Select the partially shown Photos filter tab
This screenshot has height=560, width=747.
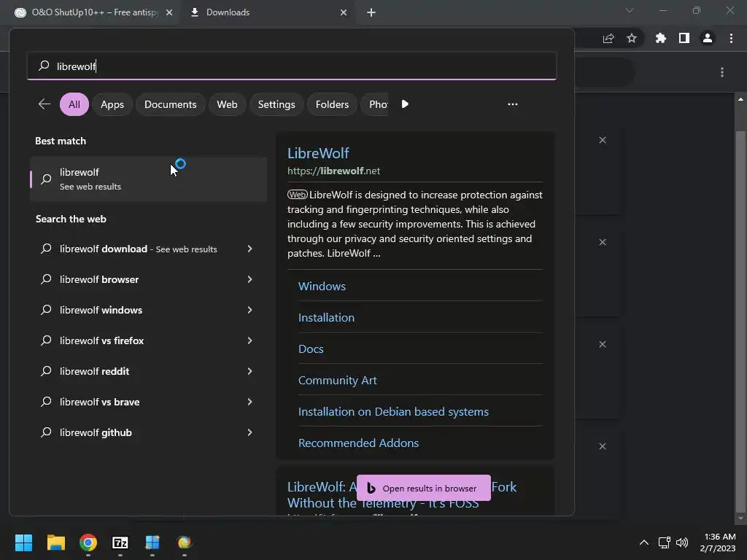pyautogui.click(x=376, y=104)
